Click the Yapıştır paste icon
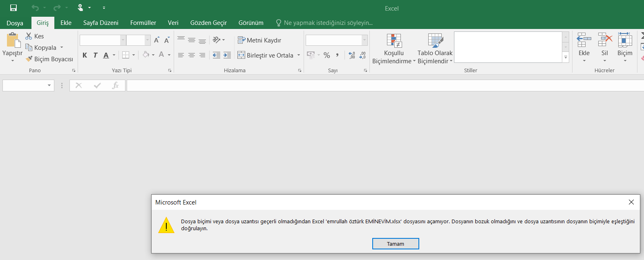Screen dimensions: 644x260 point(13,40)
